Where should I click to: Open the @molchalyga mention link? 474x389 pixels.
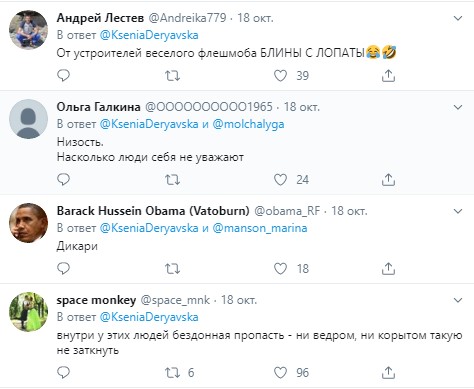click(248, 124)
